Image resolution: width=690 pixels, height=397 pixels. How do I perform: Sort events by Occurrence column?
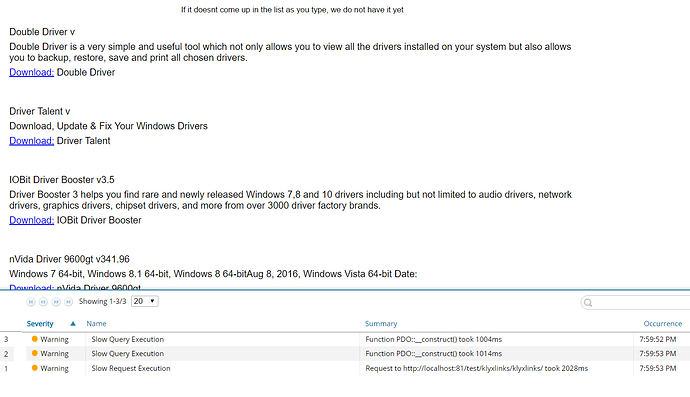[663, 323]
